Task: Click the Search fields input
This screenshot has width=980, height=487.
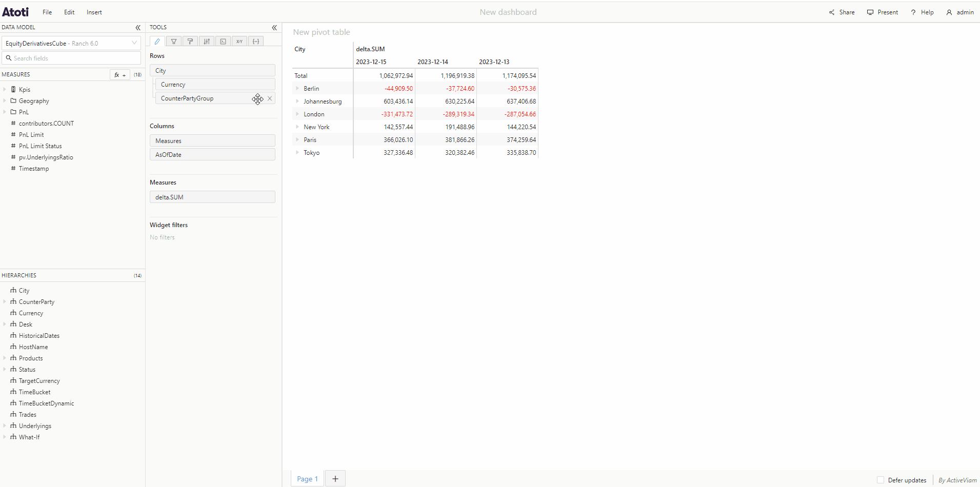Action: 71,58
